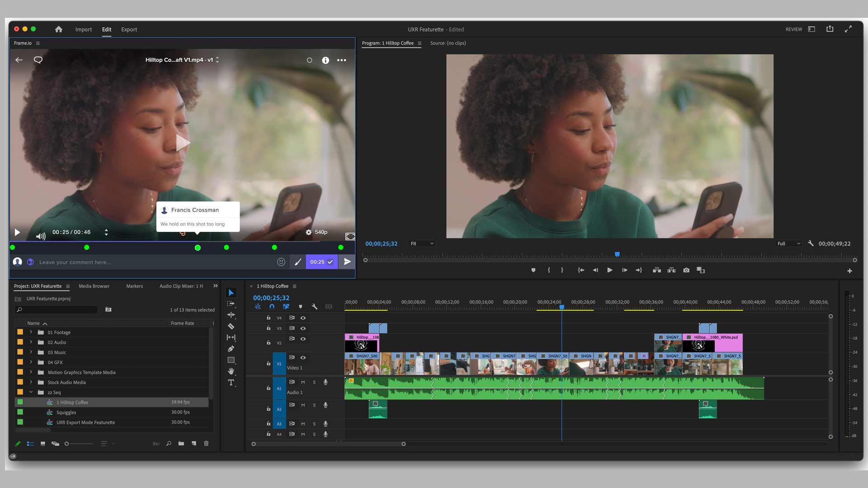Hide track output for V1 via eye icon
The height and width of the screenshot is (488, 868).
coord(303,357)
